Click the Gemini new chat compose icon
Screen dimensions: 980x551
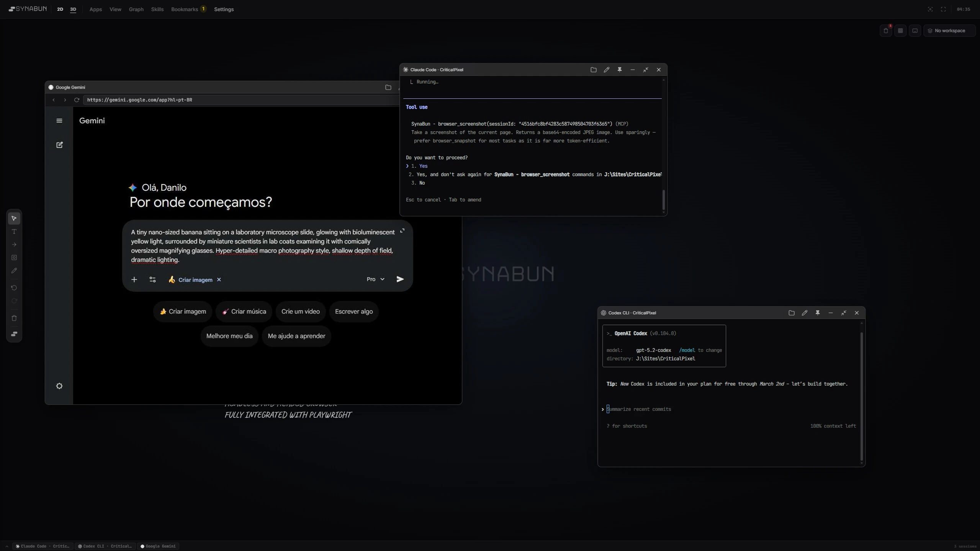coord(59,145)
